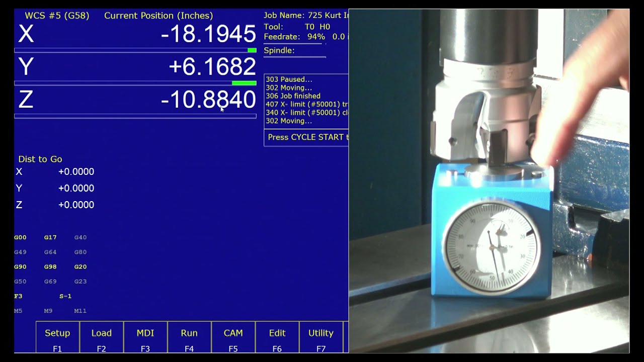Click the G90 modal code
This screenshot has width=644, height=362.
pyautogui.click(x=20, y=267)
